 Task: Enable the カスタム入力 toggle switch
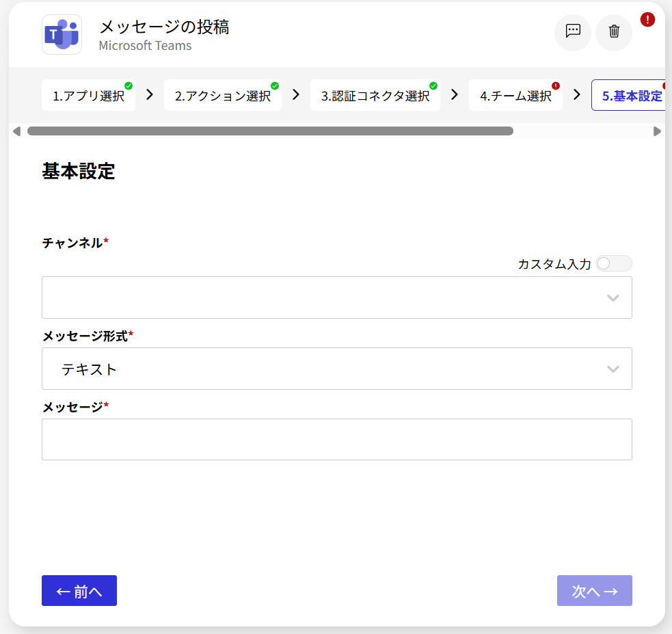(613, 264)
